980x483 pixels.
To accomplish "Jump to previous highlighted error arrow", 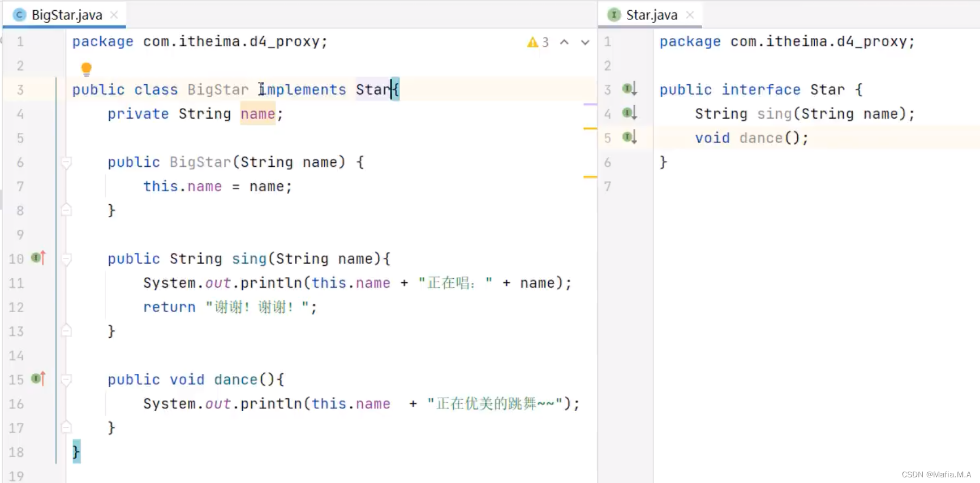I will [564, 42].
